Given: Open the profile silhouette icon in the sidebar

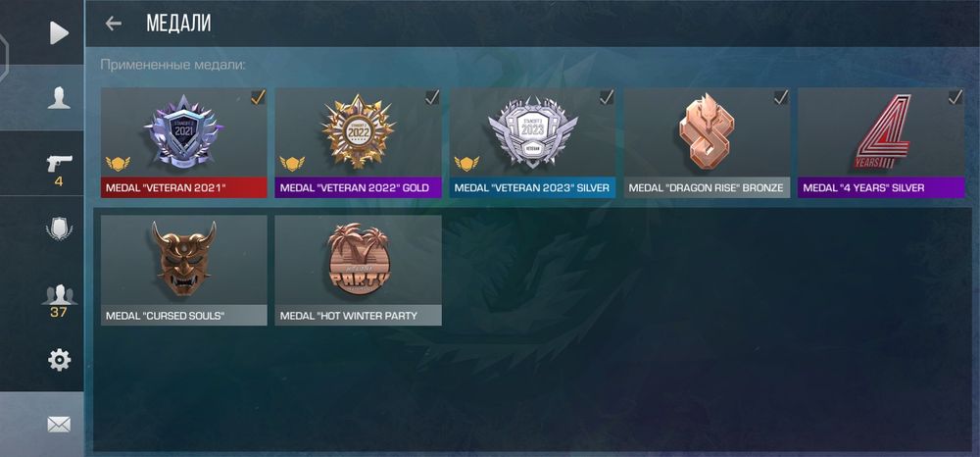Looking at the screenshot, I should tap(59, 98).
